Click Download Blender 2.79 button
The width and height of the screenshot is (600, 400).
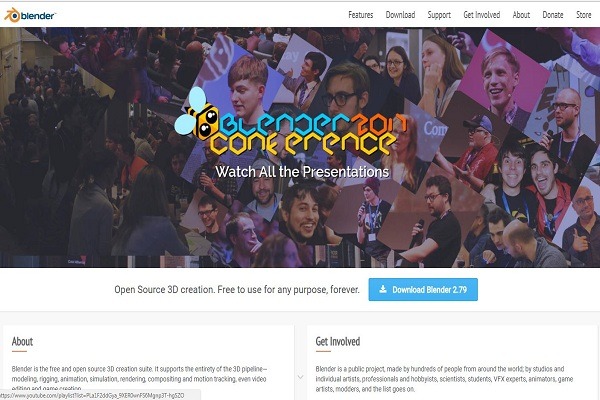coord(423,289)
